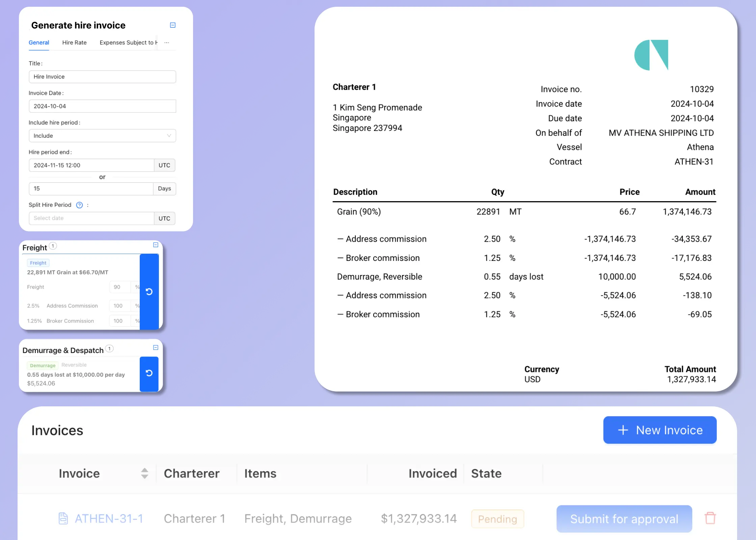
Task: Click the Submit for approval button
Action: pyautogui.click(x=624, y=518)
